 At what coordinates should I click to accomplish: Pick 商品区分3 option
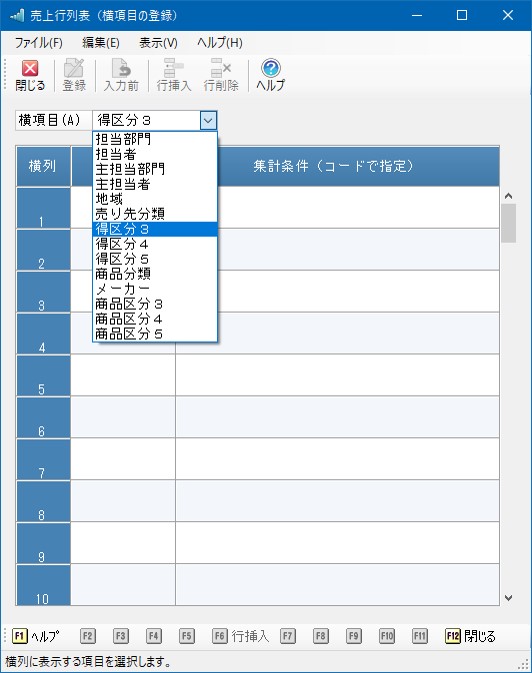(155, 304)
